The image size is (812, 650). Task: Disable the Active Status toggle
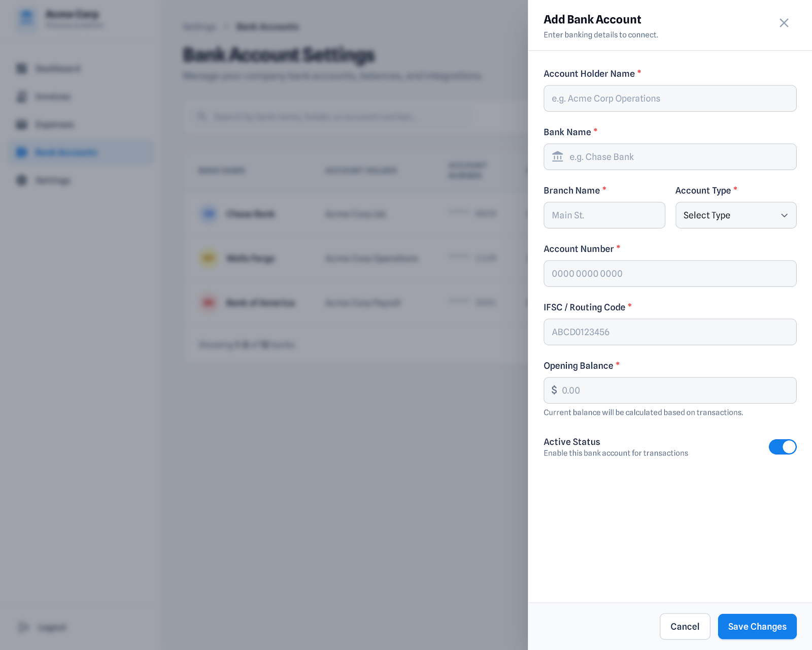782,447
